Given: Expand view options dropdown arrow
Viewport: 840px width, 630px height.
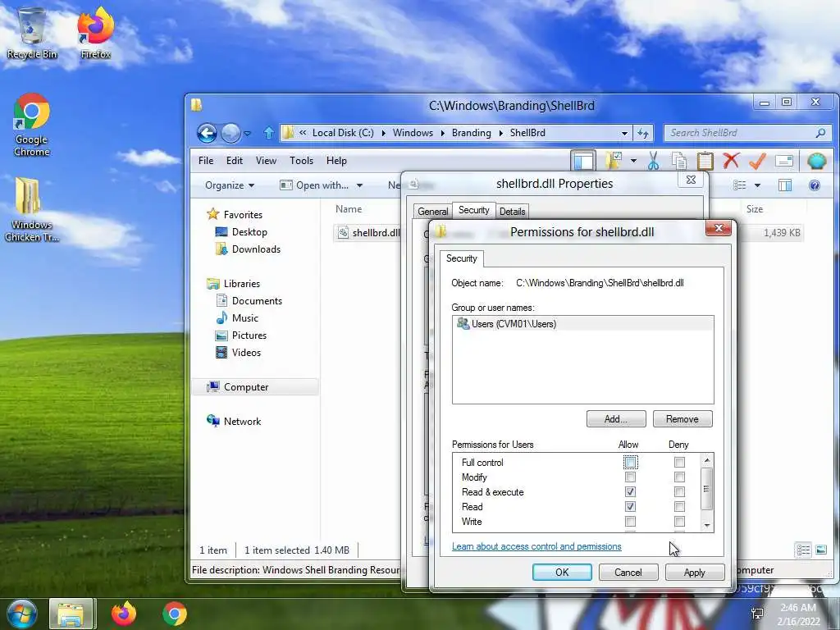Looking at the screenshot, I should pyautogui.click(x=757, y=185).
